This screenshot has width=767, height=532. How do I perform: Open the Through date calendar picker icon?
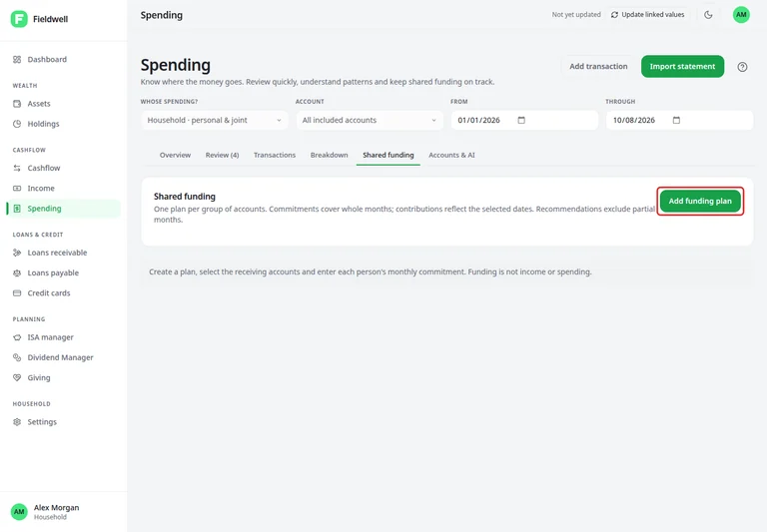pos(676,120)
